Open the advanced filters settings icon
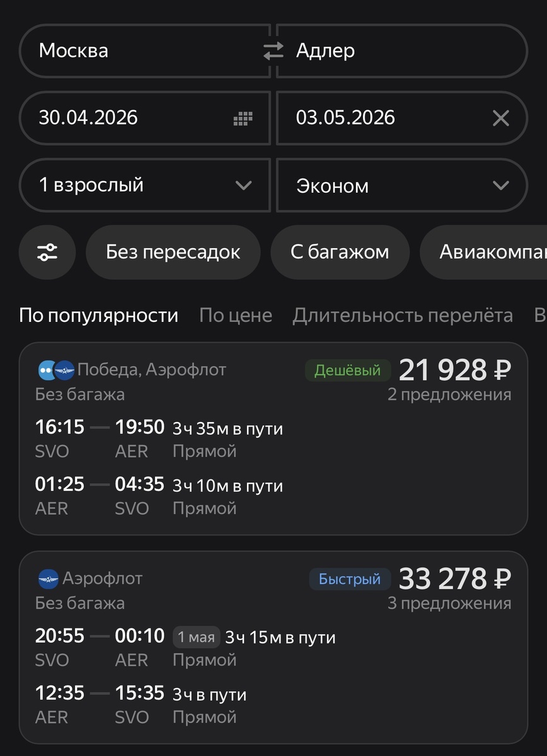This screenshot has height=756, width=547. pos(47,252)
